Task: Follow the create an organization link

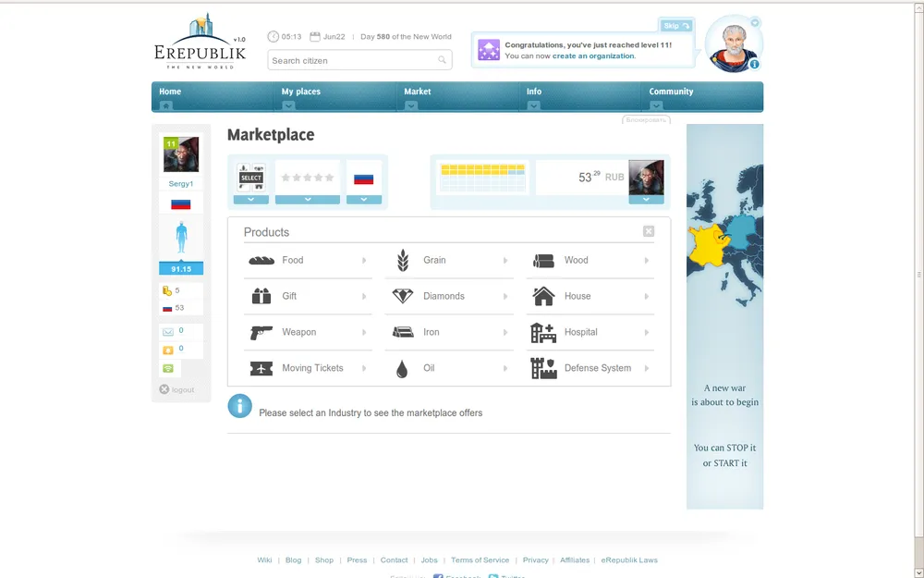Action: (x=593, y=56)
